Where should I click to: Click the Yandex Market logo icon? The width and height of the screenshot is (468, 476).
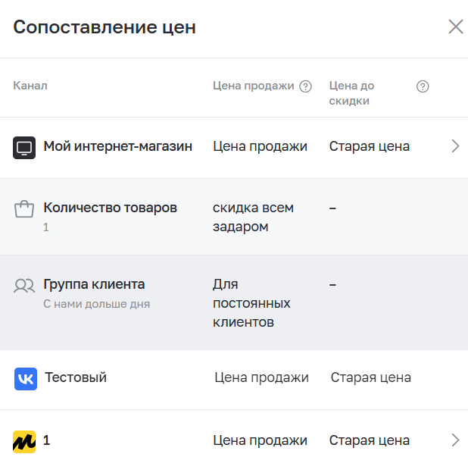[24, 442]
